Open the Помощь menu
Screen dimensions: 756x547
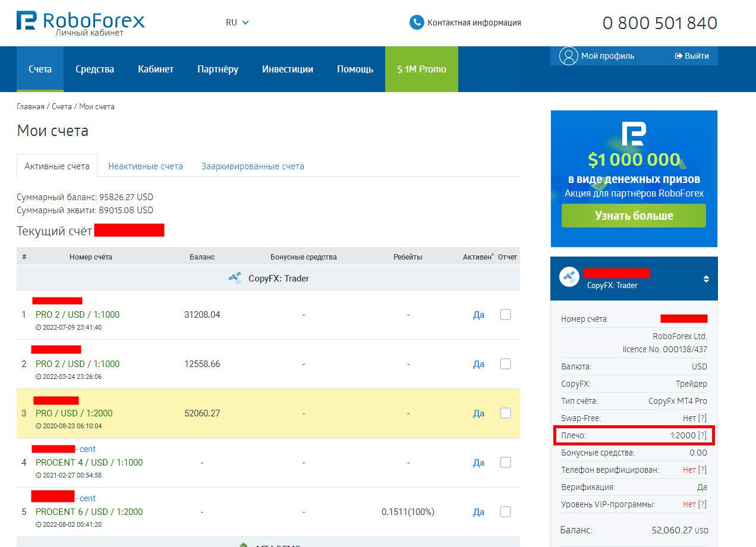355,69
